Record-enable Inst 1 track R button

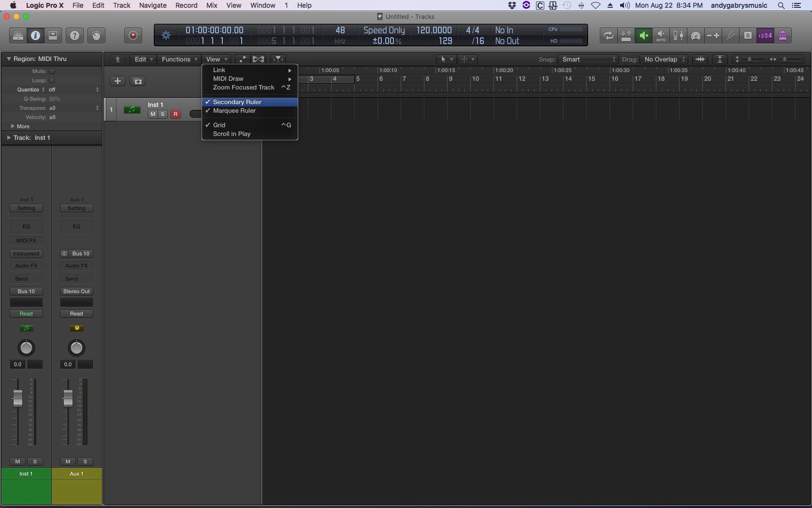tap(175, 114)
